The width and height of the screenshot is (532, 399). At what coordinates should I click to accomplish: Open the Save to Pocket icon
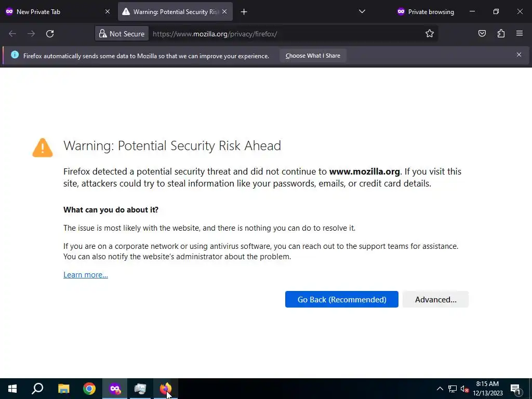point(482,33)
